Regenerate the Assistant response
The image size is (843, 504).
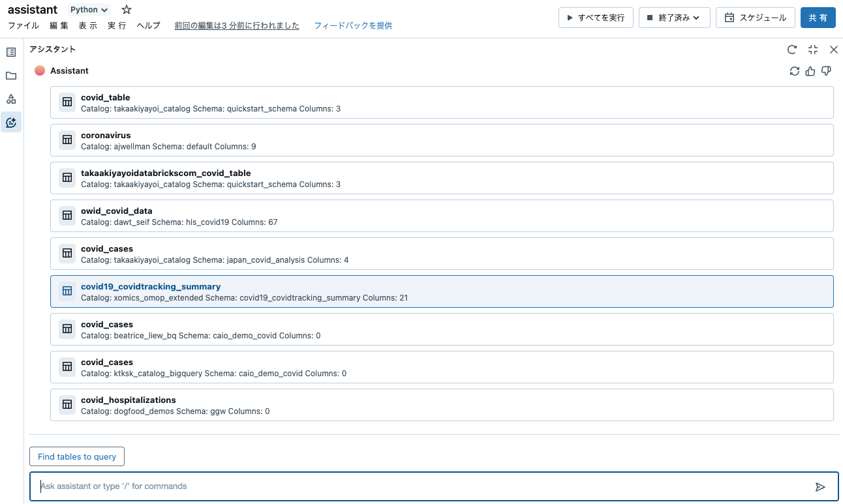[x=795, y=70]
